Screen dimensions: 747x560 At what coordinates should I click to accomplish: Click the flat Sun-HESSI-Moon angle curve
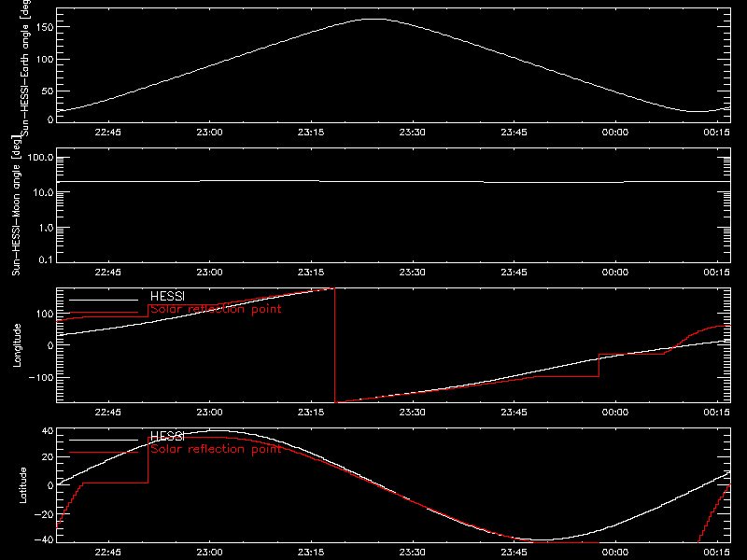point(393,181)
